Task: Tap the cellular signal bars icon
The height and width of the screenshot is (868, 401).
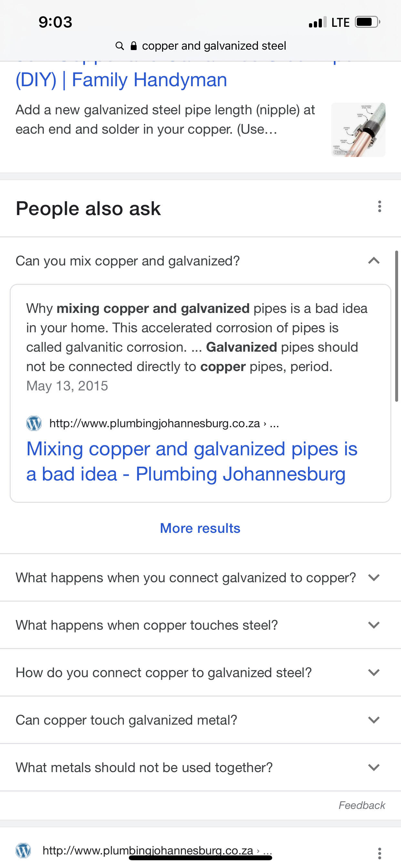Action: coord(317,22)
